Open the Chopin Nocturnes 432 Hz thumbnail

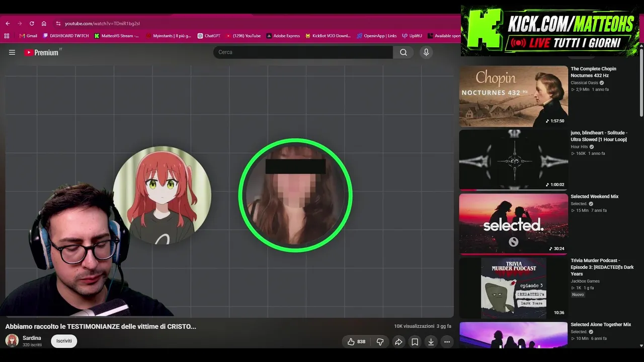click(513, 96)
